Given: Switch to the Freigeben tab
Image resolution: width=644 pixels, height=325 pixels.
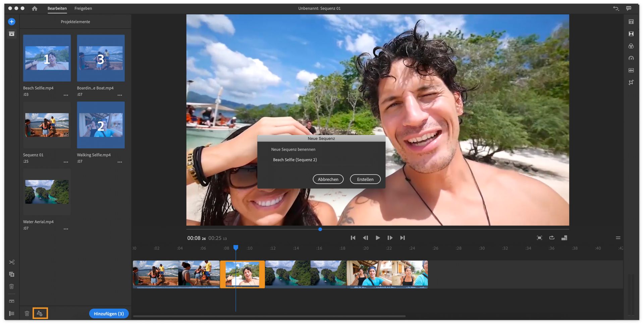Looking at the screenshot, I should click(83, 8).
